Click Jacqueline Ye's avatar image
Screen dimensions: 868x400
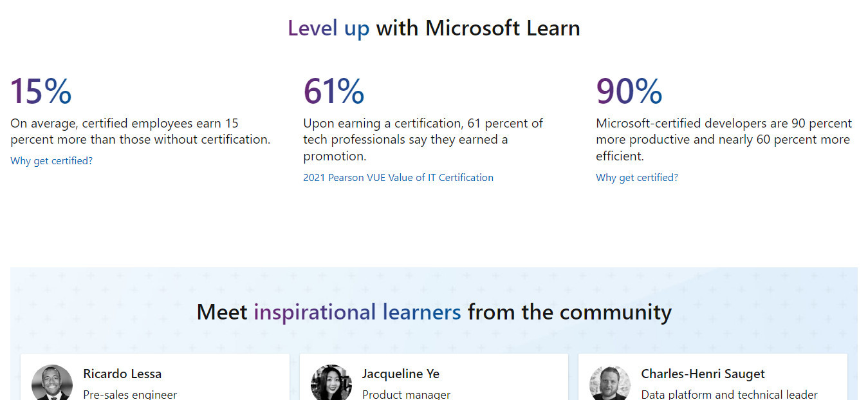[331, 383]
